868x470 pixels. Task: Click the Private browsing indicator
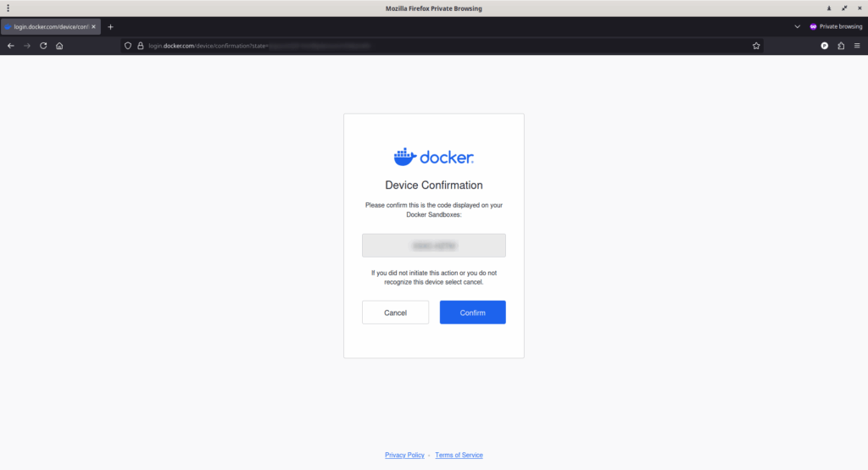[836, 26]
